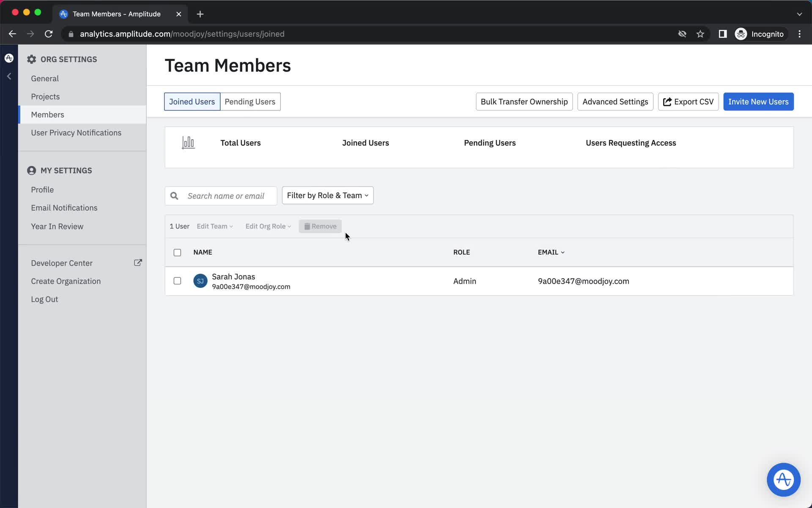812x508 pixels.
Task: Click Developer Center external link icon
Action: [x=138, y=263]
